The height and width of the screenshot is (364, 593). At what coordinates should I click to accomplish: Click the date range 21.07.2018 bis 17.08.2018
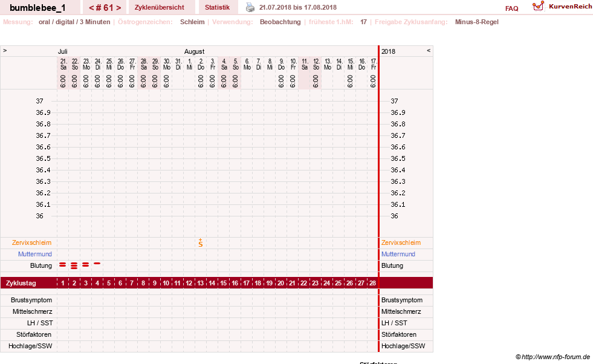[297, 8]
